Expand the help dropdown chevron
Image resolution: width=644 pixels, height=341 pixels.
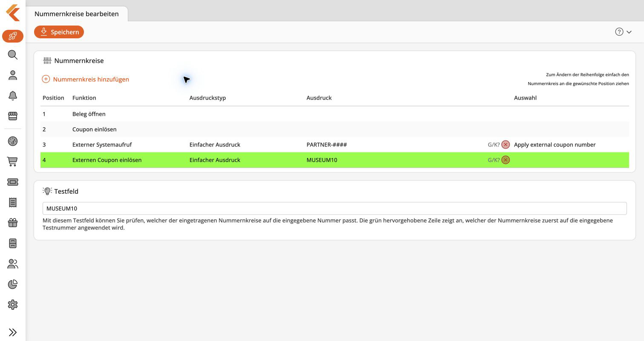pos(629,32)
